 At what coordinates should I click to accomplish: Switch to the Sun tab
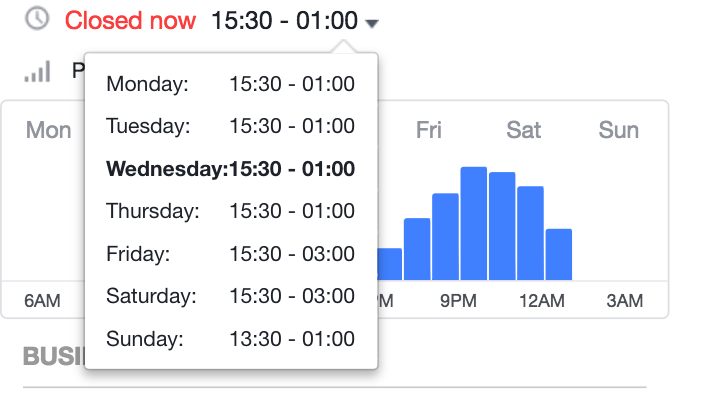coord(618,130)
